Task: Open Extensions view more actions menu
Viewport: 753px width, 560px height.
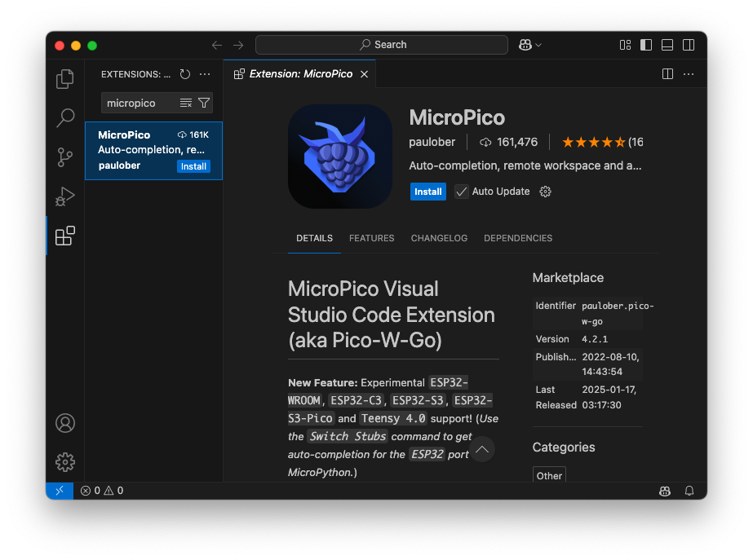Action: (x=205, y=74)
